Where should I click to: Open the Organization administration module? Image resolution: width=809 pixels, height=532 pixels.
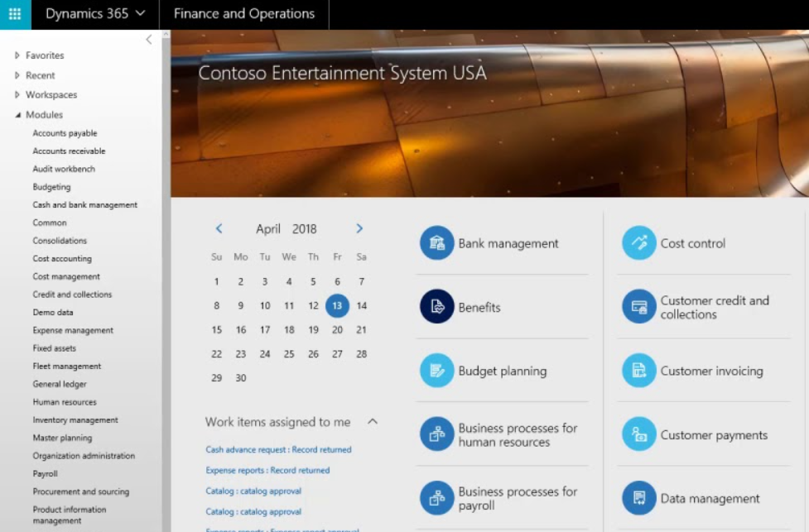pyautogui.click(x=84, y=456)
